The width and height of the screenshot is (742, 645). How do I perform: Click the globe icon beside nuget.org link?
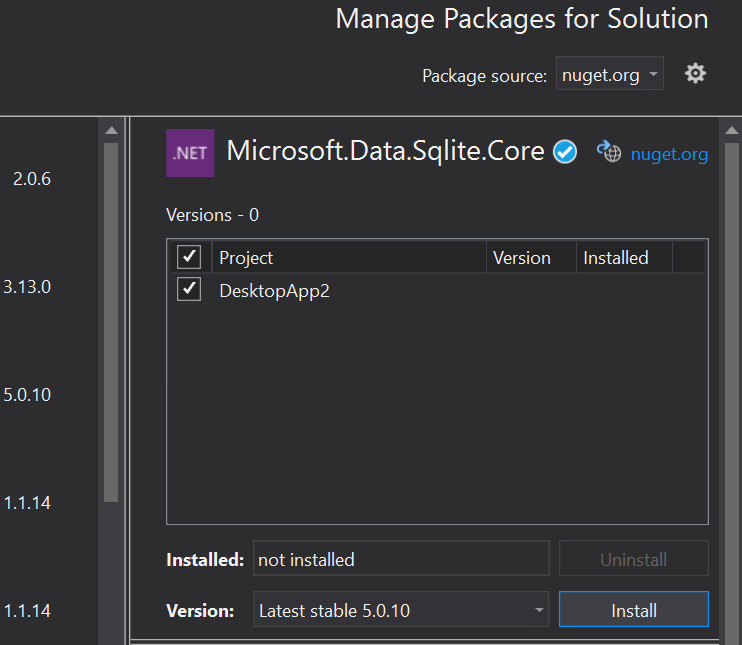coord(609,152)
